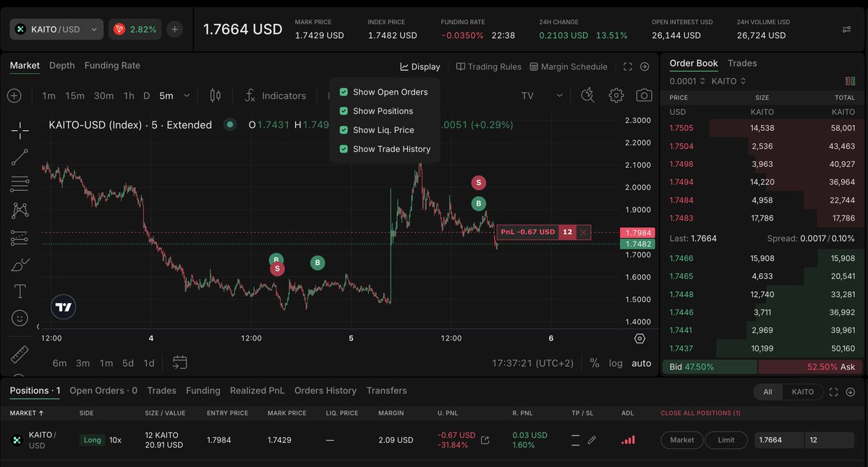Viewport: 868px width, 467px height.
Task: Add a new market tab with plus
Action: point(174,29)
